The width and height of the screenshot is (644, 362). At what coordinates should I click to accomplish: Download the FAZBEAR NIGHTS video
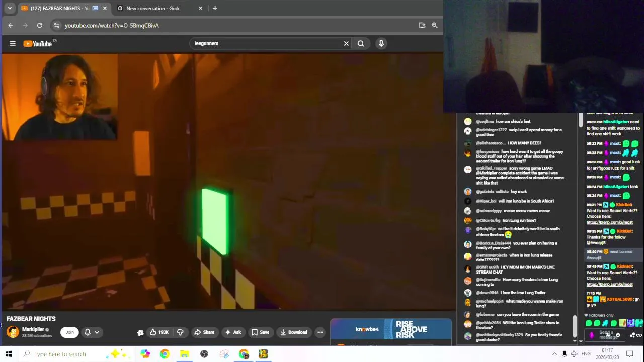(294, 332)
